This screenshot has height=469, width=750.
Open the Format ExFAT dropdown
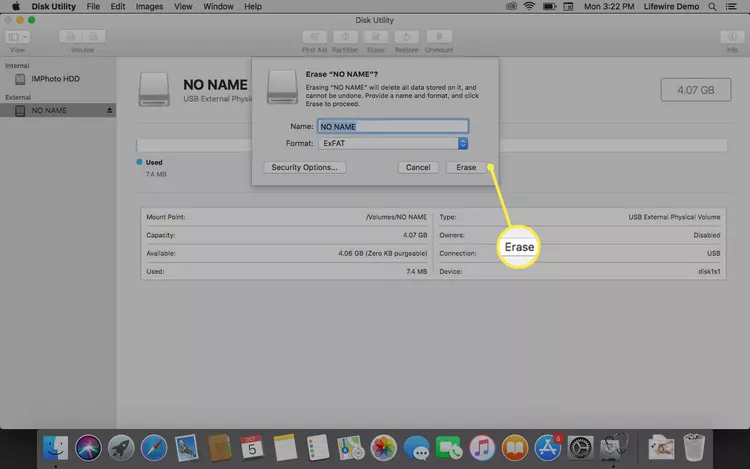tap(393, 144)
